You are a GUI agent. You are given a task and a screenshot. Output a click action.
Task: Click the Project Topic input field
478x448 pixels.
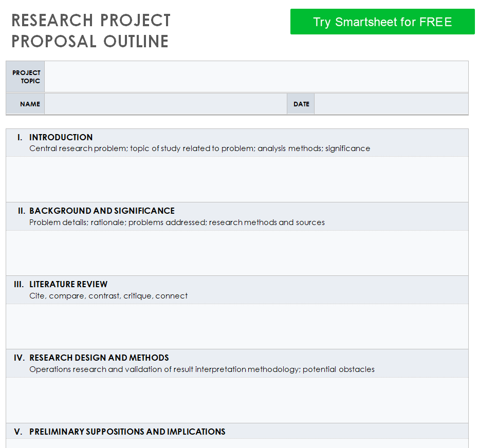(x=256, y=77)
